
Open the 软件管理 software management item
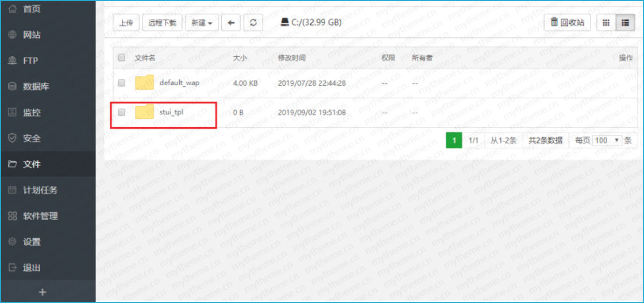point(48,216)
